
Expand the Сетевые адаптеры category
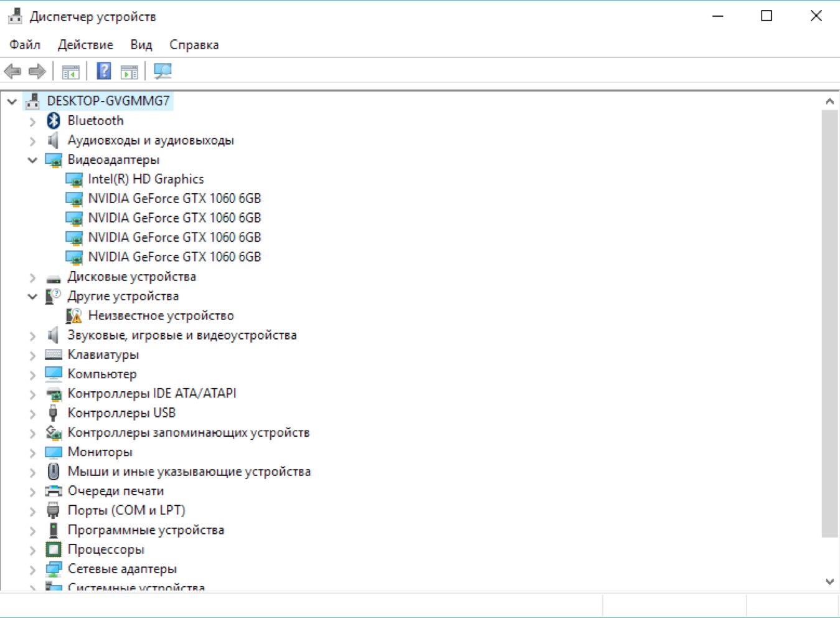coord(32,569)
